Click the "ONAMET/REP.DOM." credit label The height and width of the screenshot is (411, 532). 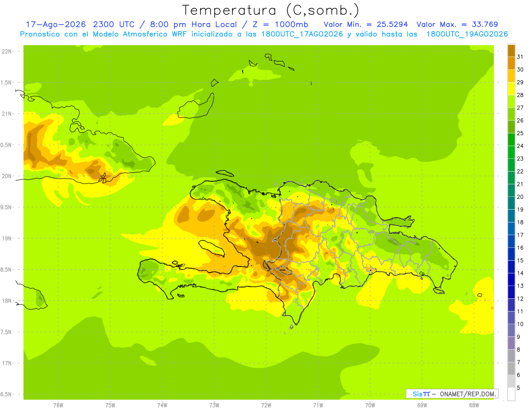[x=467, y=394]
